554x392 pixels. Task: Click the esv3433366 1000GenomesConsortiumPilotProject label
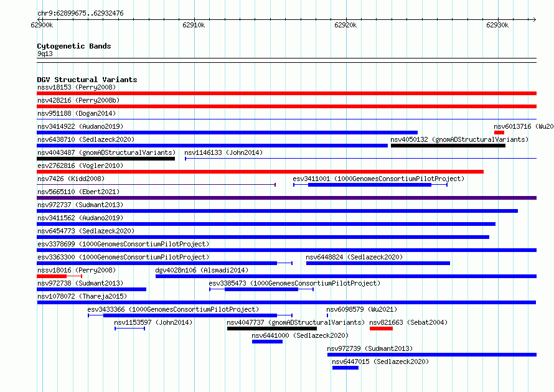coord(173,309)
